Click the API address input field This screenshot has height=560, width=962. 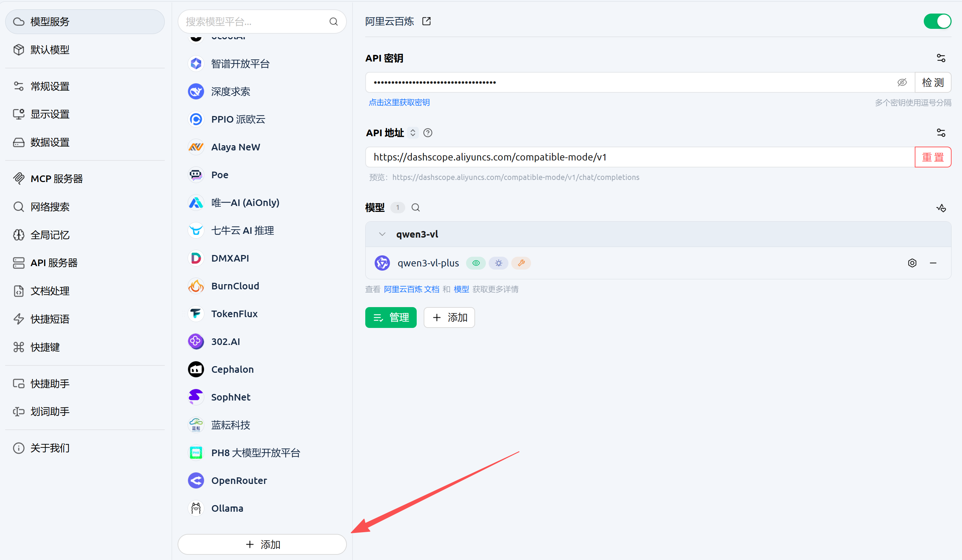click(x=640, y=157)
